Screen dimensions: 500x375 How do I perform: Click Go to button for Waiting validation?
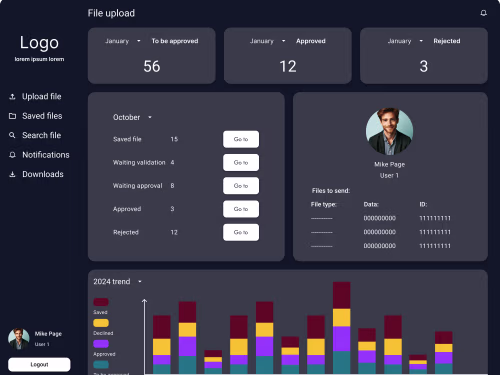[x=241, y=163]
